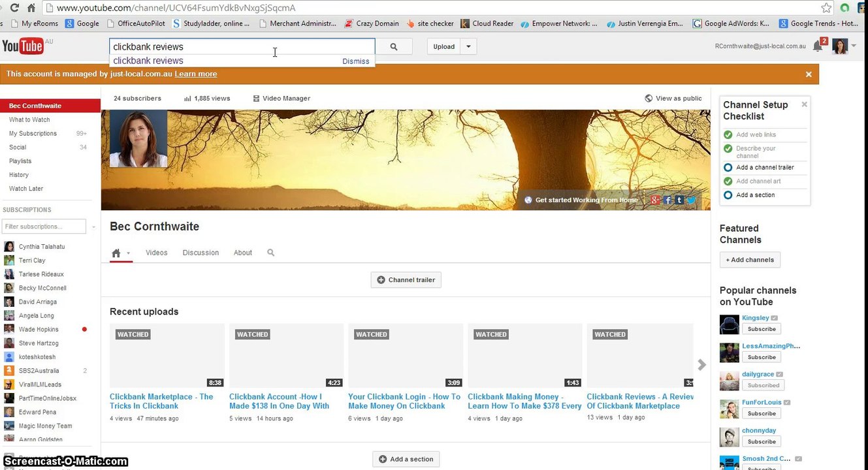Click LessAmazingPh... channel avatar

(729, 352)
